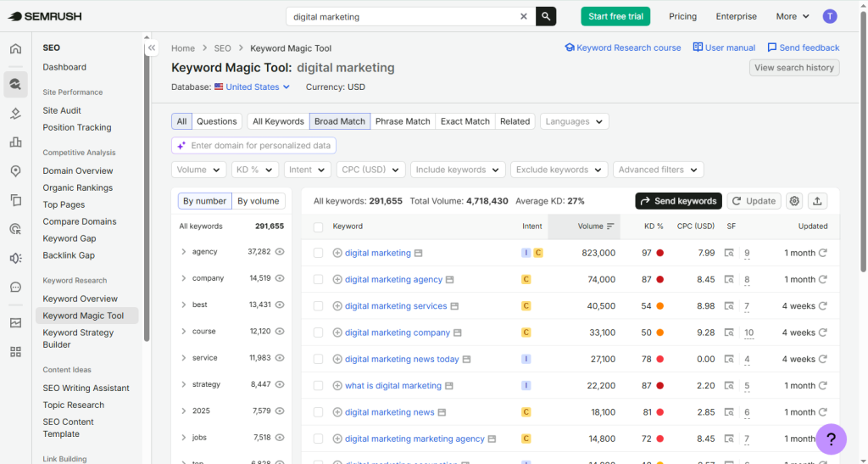The height and width of the screenshot is (464, 868).
Task: Click View search history button
Action: [793, 68]
